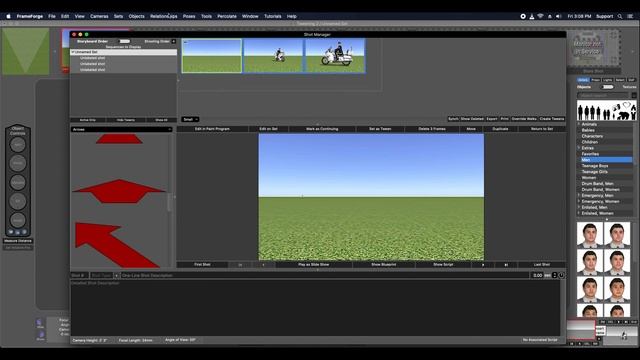
Task: Click the One-Line Shot Description field
Action: [x=325, y=276]
